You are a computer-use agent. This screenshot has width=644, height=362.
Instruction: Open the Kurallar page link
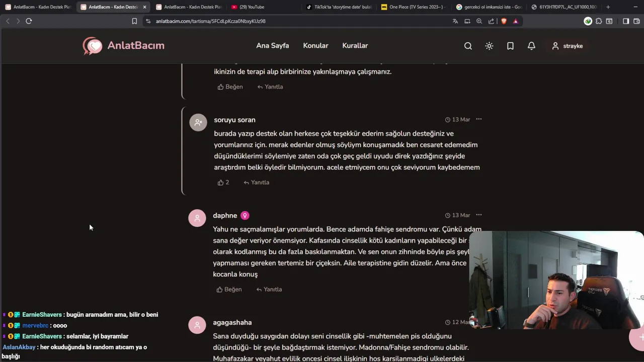pyautogui.click(x=355, y=46)
